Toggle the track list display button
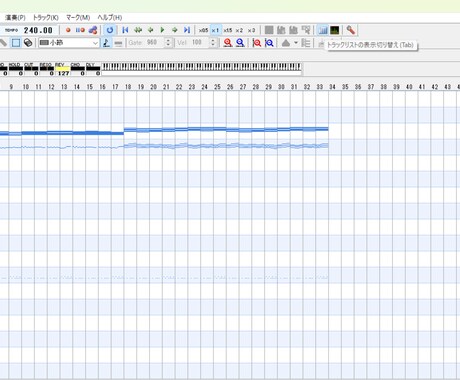This screenshot has width=460, height=380. 323,30
